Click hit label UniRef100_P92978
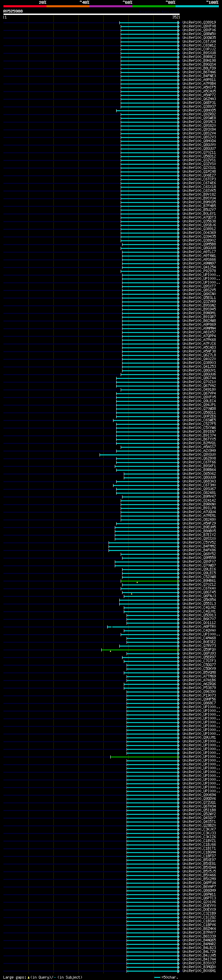222x980 pixels. [x=199, y=271]
